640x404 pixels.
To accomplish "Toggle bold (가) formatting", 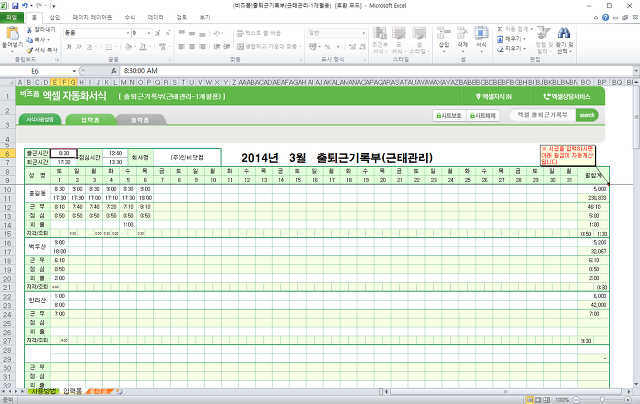I will (x=69, y=47).
